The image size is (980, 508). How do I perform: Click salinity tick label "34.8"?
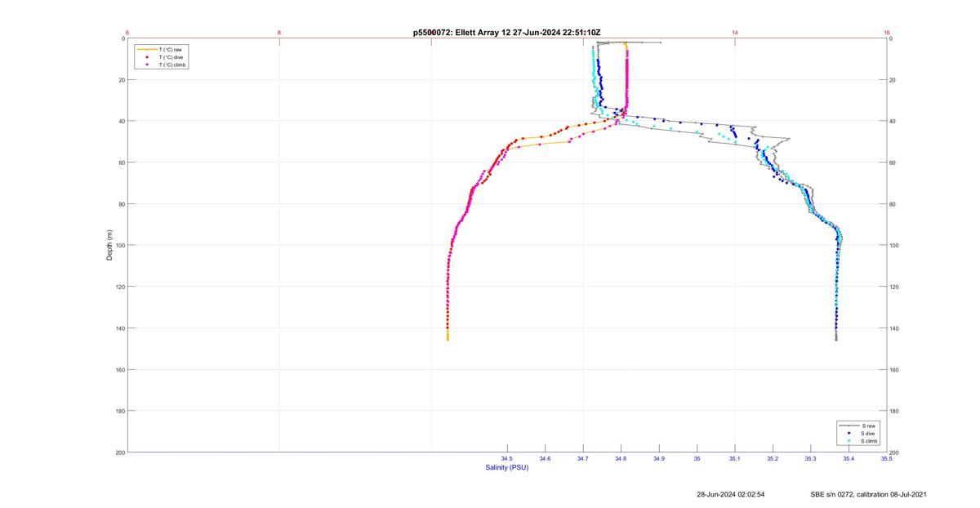pyautogui.click(x=621, y=459)
